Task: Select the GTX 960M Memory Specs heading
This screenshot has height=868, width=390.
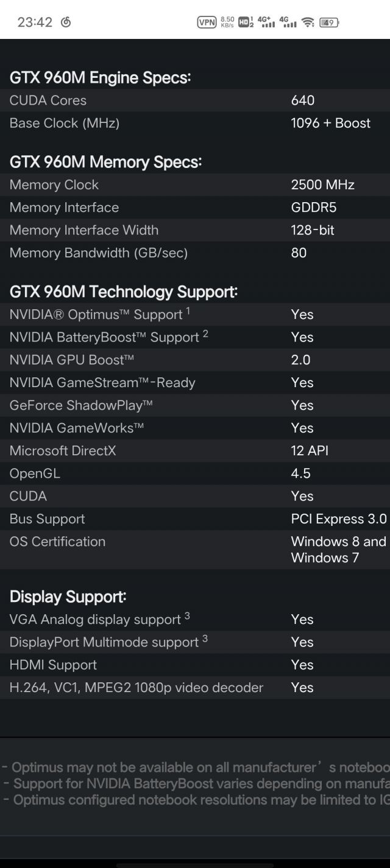Action: click(105, 162)
